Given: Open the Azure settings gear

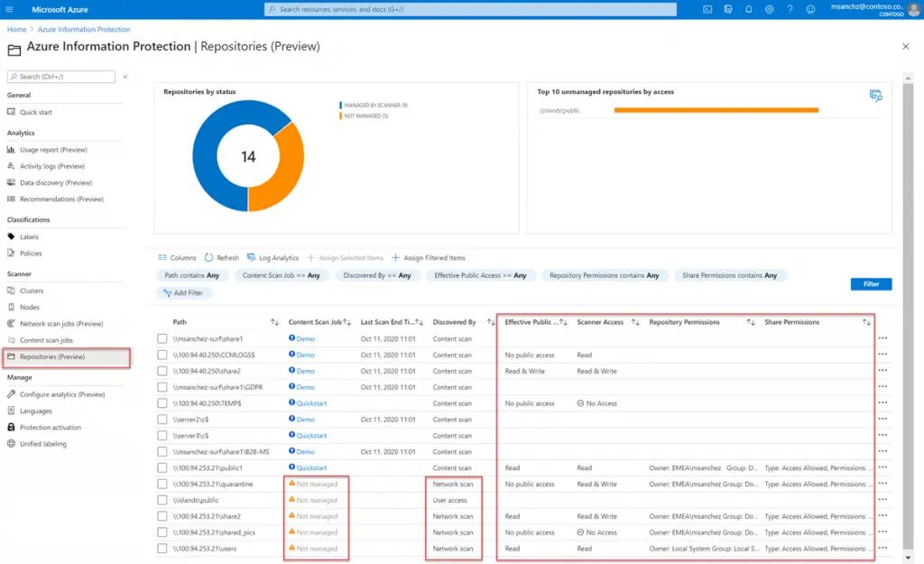Looking at the screenshot, I should pyautogui.click(x=770, y=10).
